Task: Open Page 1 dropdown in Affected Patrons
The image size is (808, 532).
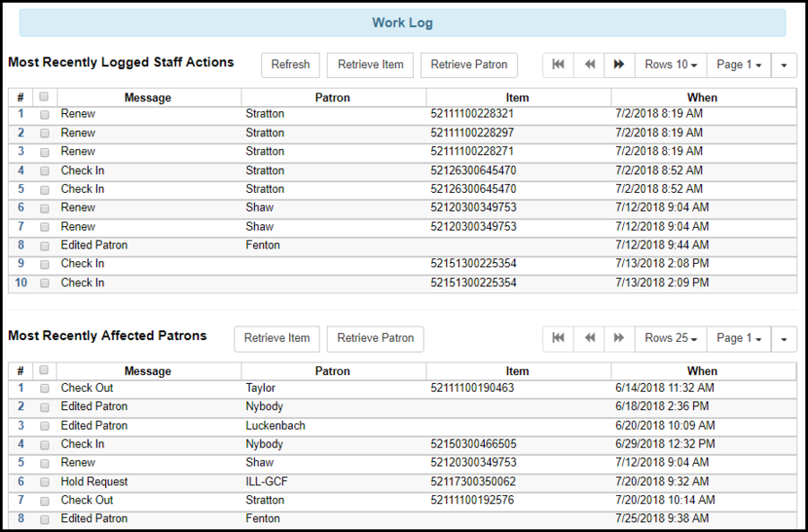Action: pos(739,338)
